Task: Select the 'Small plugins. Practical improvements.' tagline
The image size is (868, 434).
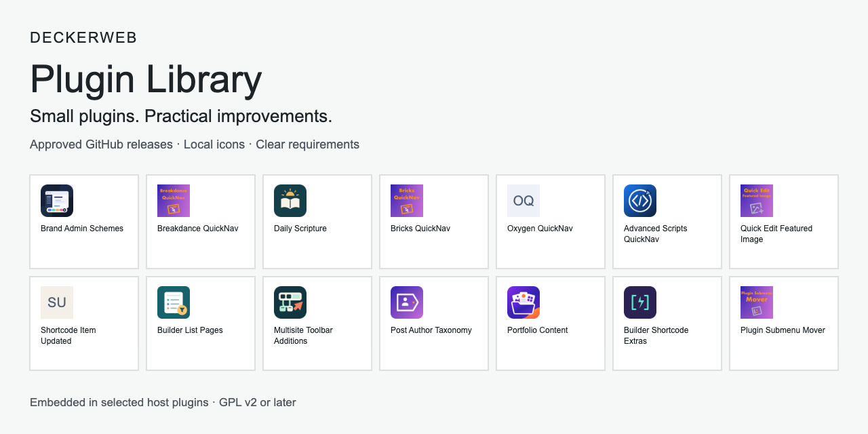Action: (x=181, y=116)
